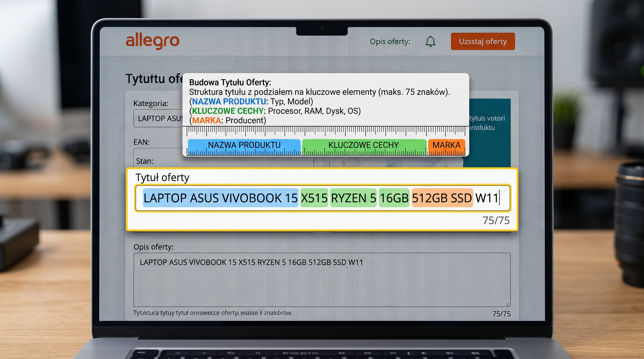Click the X515 highlighted title segment
The height and width of the screenshot is (359, 644).
(x=314, y=198)
